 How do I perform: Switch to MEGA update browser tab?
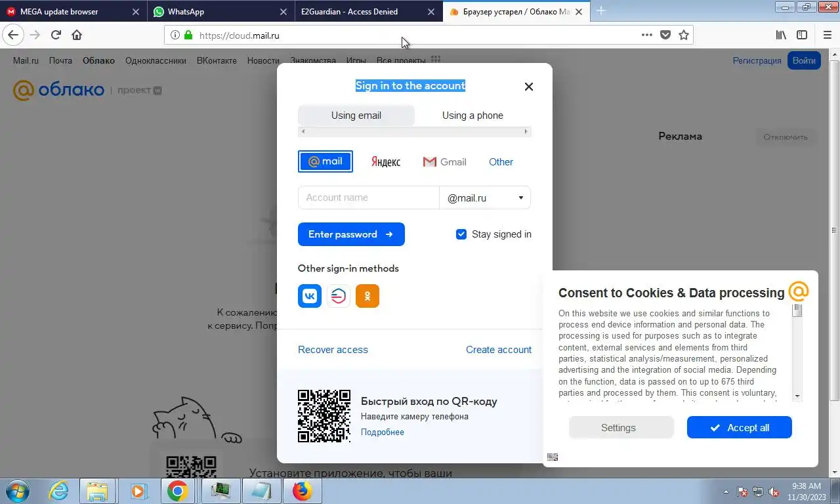pos(66,12)
